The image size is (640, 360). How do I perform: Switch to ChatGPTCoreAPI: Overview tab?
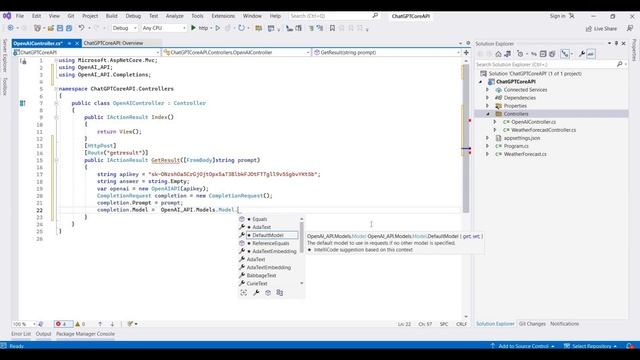[113, 43]
